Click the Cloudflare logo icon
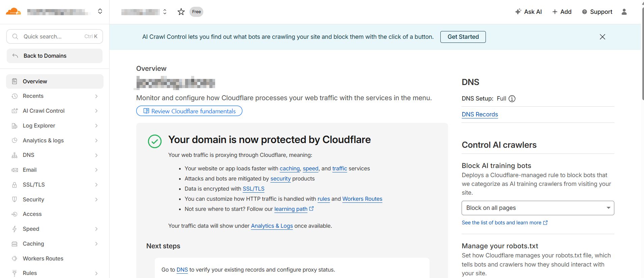The width and height of the screenshot is (644, 278). (x=13, y=11)
